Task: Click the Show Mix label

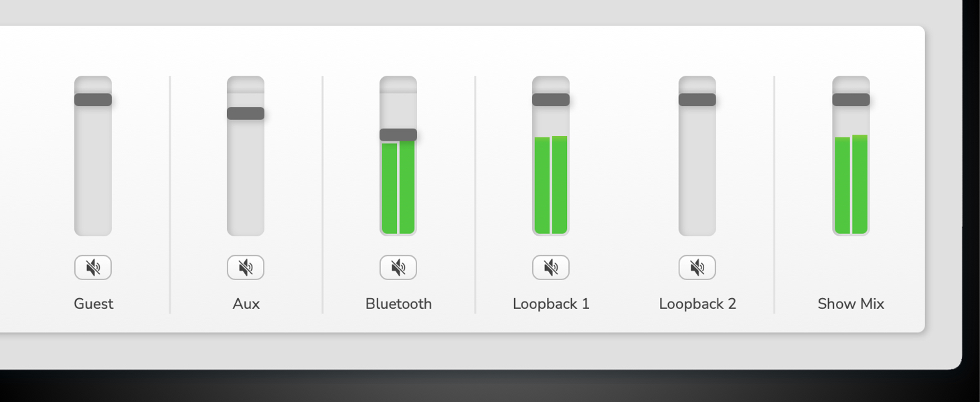Action: coord(851,304)
